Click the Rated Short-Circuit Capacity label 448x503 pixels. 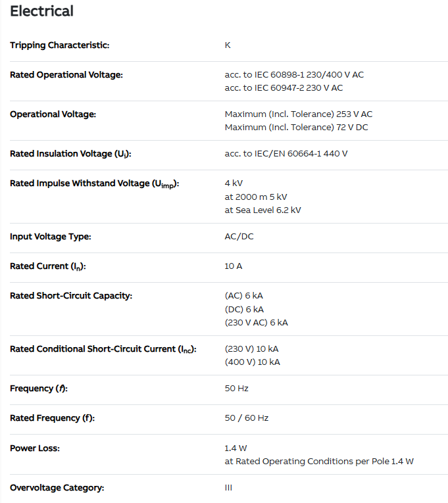pyautogui.click(x=71, y=296)
